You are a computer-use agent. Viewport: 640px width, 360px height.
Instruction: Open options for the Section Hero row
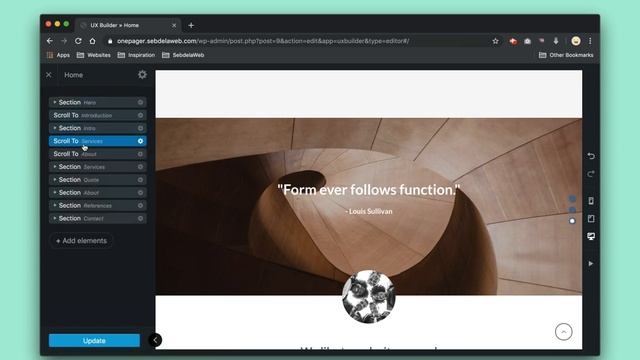click(140, 102)
